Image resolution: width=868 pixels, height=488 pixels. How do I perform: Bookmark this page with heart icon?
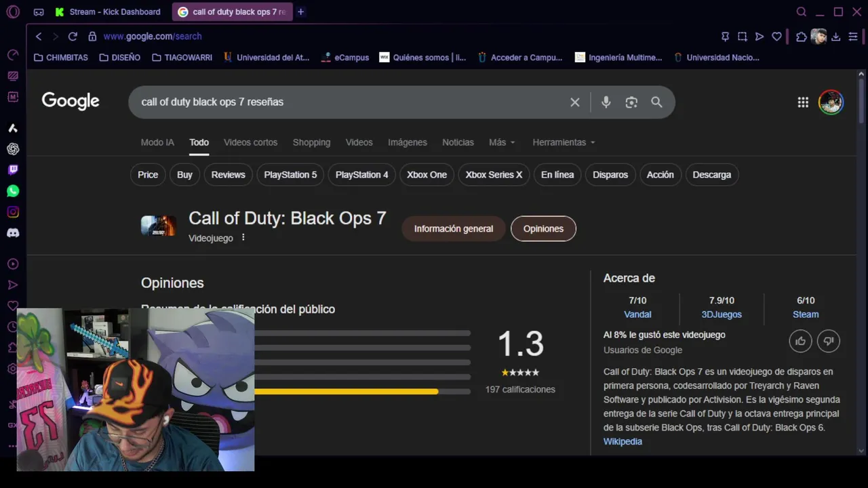[x=777, y=37]
